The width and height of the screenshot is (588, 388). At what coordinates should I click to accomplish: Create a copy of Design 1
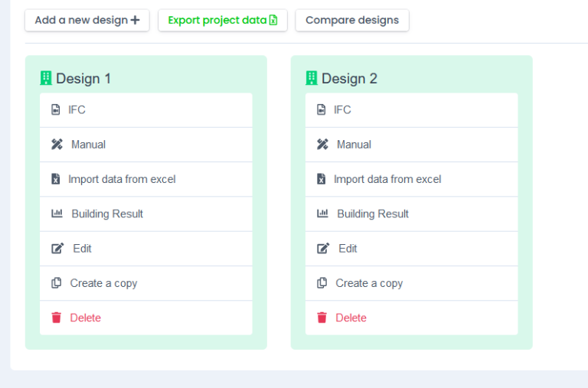coord(146,283)
